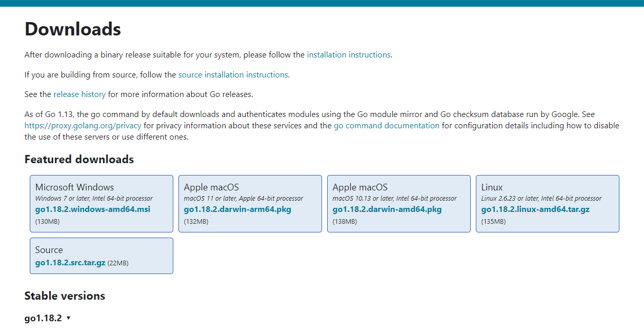644x331 pixels.
Task: Download go1.18.2.windows-amd64.msi
Action: (93, 209)
